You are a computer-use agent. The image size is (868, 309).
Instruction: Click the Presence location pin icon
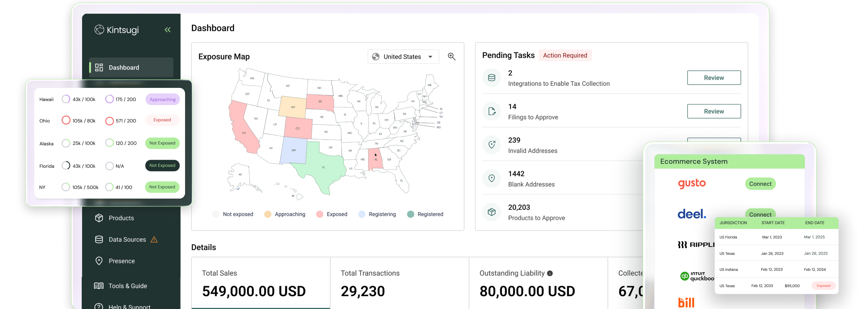[99, 261]
